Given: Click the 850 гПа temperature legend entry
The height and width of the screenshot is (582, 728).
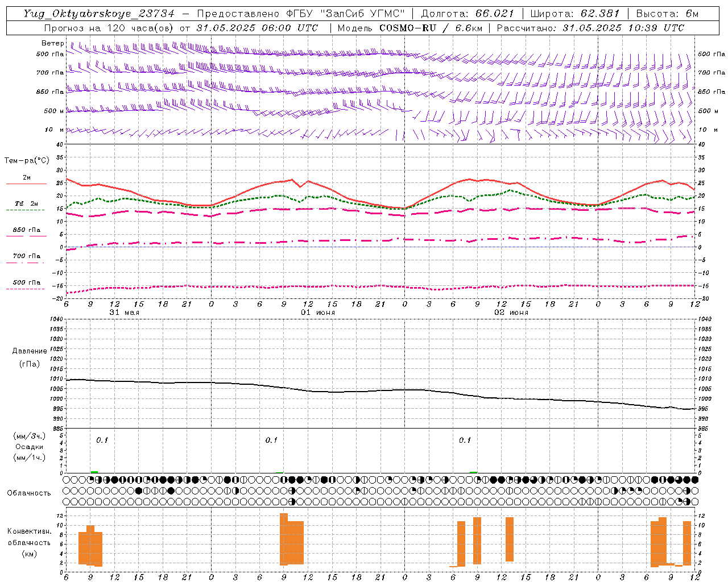Looking at the screenshot, I should click(26, 230).
